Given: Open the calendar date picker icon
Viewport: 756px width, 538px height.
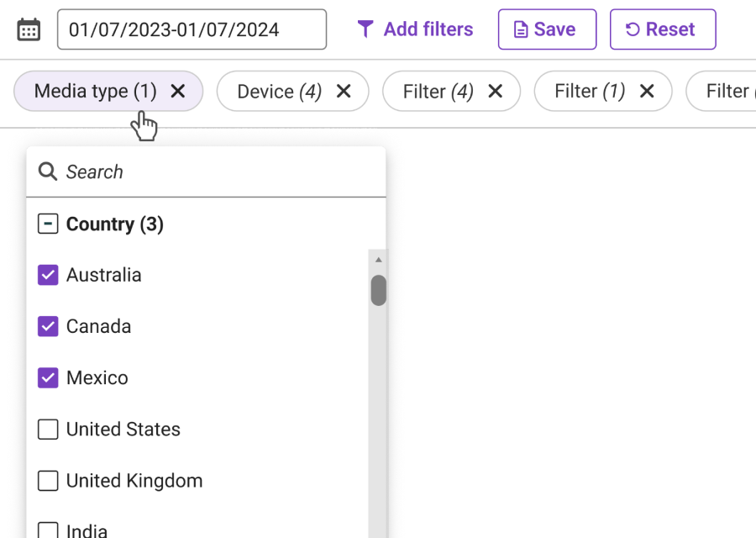Looking at the screenshot, I should point(28,28).
